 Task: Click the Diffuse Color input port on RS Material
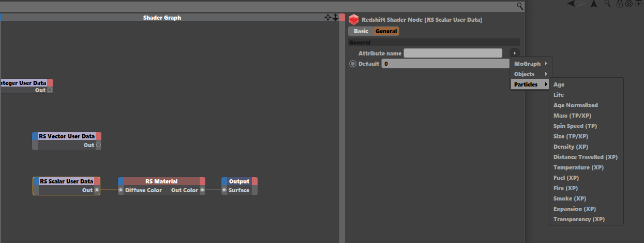[x=121, y=190]
